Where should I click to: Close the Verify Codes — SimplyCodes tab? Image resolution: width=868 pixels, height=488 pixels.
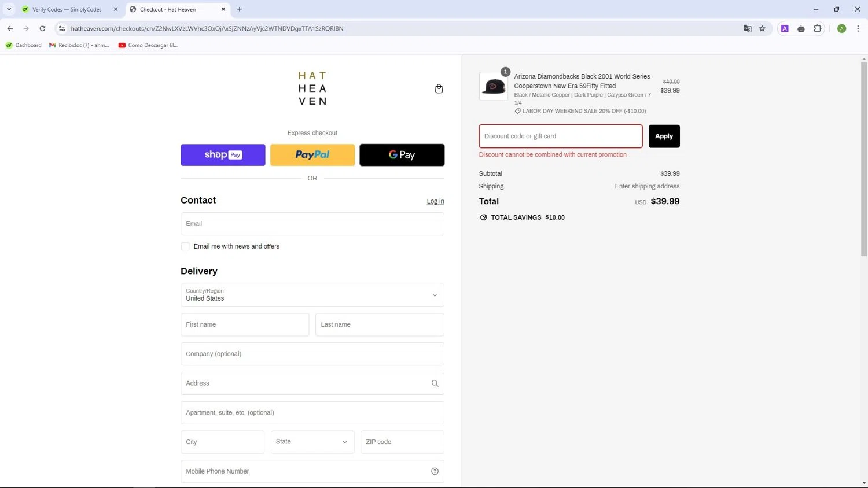click(116, 9)
